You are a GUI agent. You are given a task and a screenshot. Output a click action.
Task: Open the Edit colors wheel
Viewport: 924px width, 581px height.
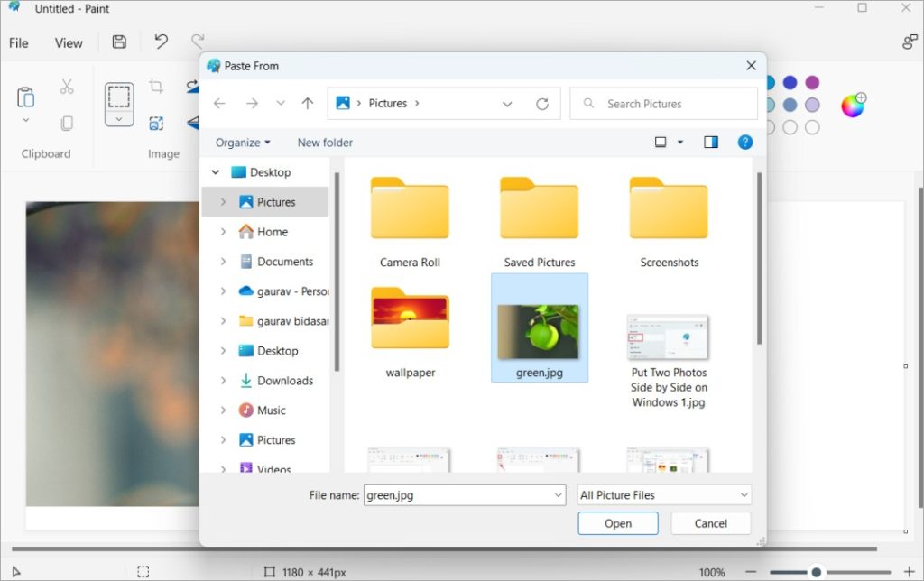pos(853,106)
